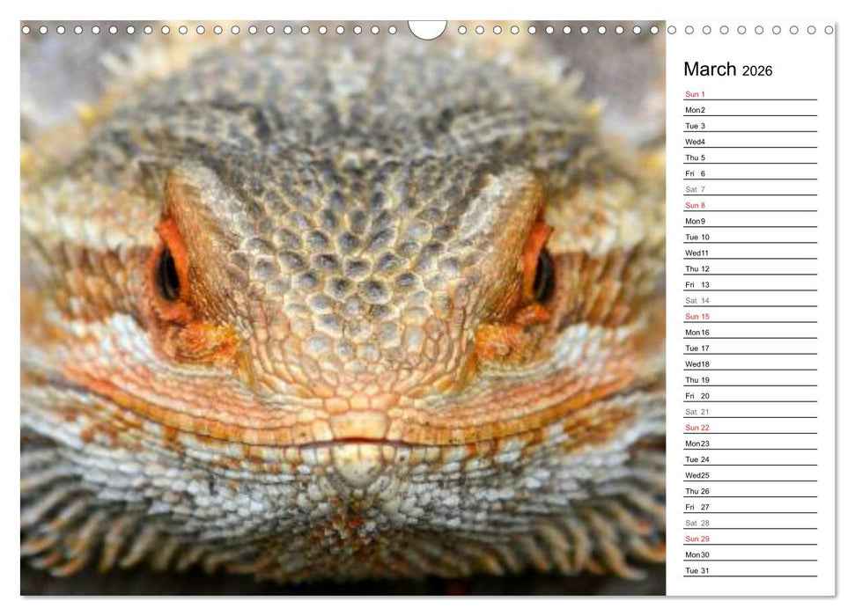Select the Thu 26 date entry
This screenshot has width=855, height=616.
696,491
